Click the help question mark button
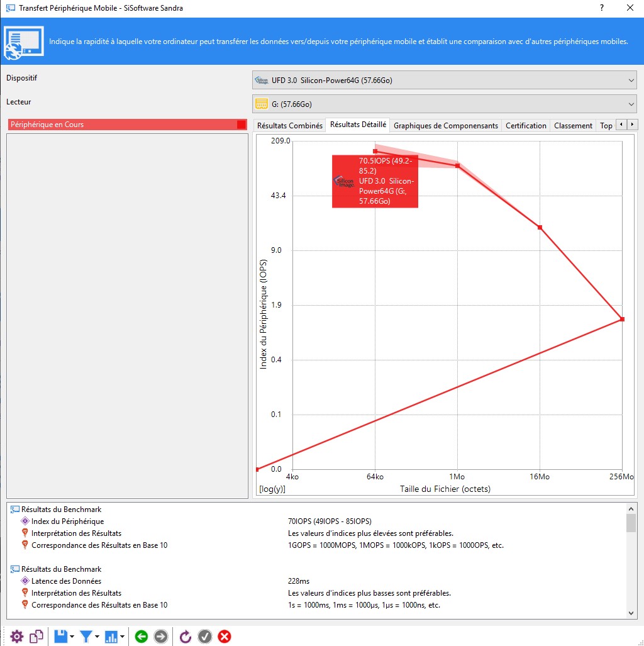Viewport: 644px width, 646px height. click(x=602, y=8)
